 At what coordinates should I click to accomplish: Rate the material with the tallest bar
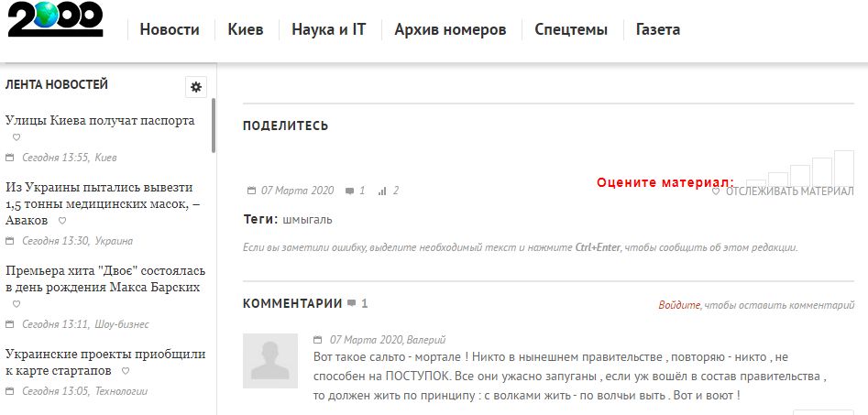tap(843, 168)
